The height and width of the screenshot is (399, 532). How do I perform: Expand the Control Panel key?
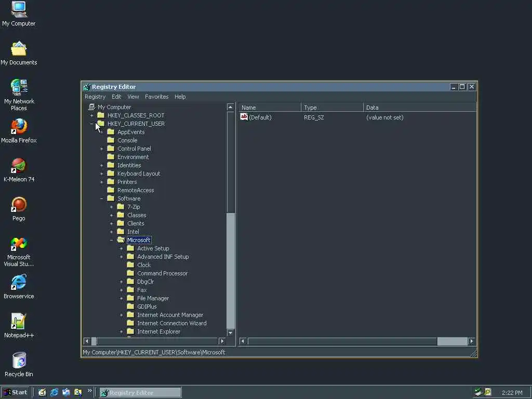click(x=101, y=149)
